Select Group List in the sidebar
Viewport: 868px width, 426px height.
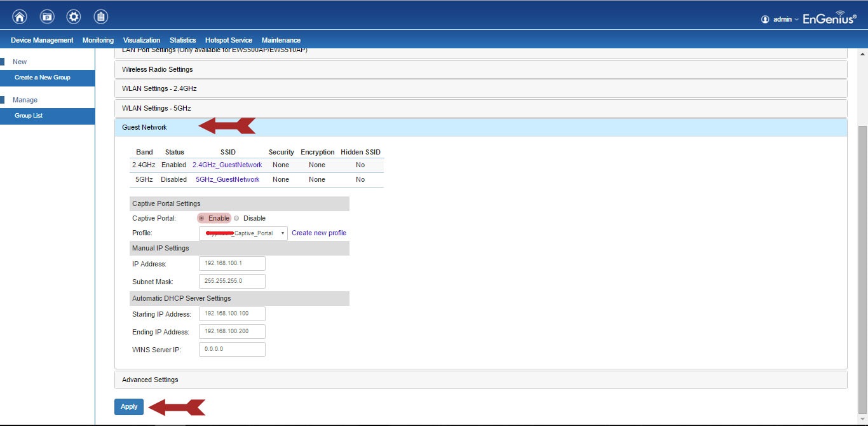coord(29,116)
